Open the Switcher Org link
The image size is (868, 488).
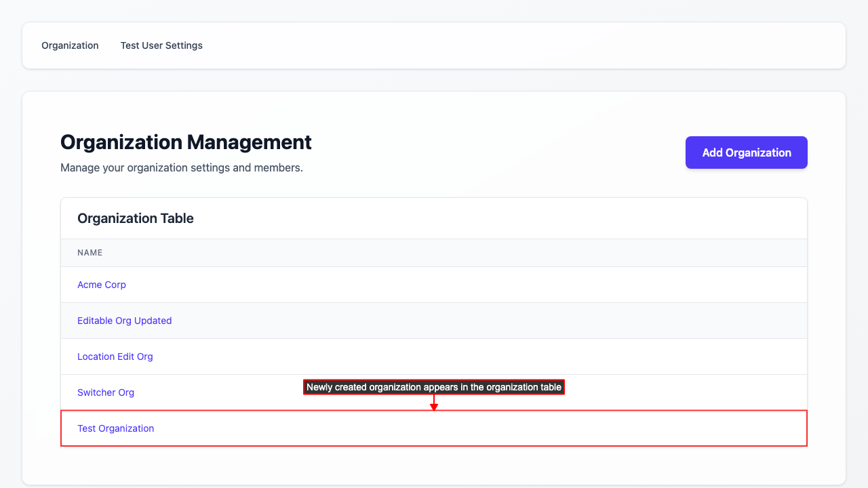click(106, 392)
